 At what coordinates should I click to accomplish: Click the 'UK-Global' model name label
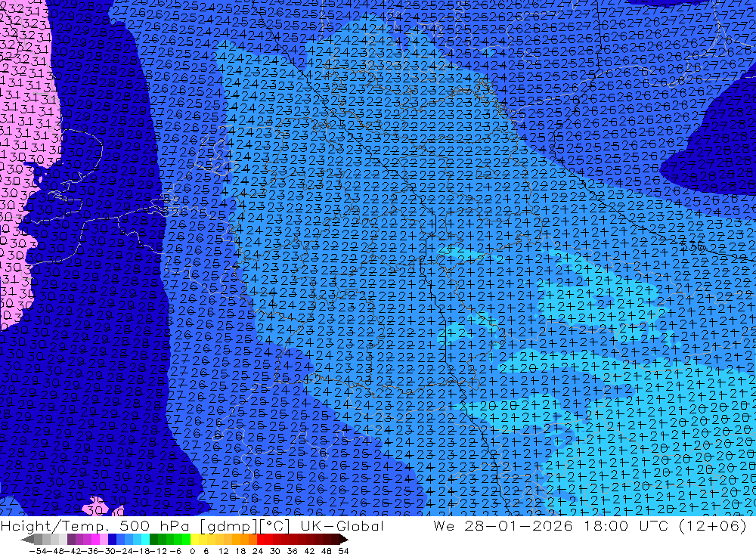point(342,525)
